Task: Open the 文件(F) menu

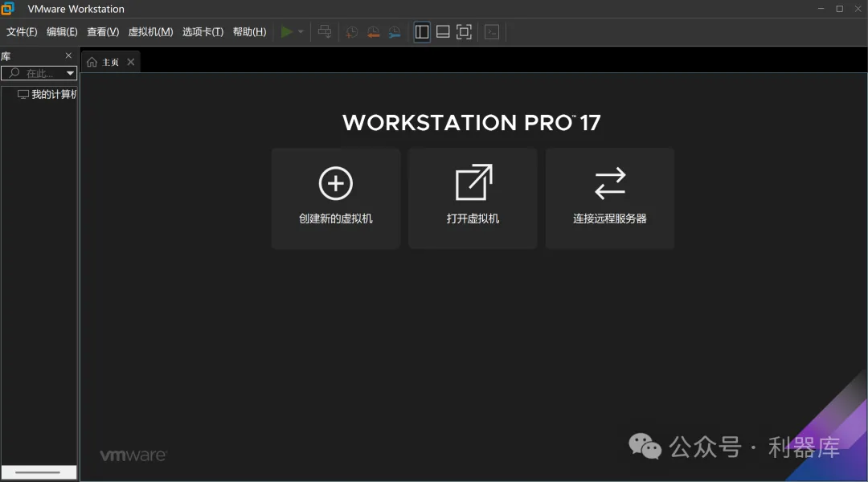Action: (x=22, y=32)
